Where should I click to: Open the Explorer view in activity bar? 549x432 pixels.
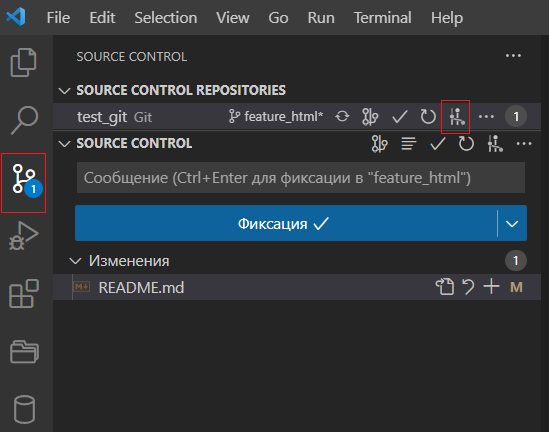(23, 62)
